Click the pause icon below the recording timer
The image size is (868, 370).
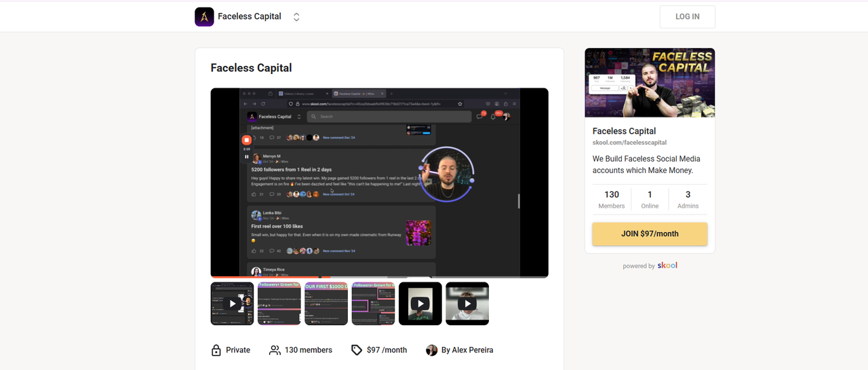click(x=247, y=157)
